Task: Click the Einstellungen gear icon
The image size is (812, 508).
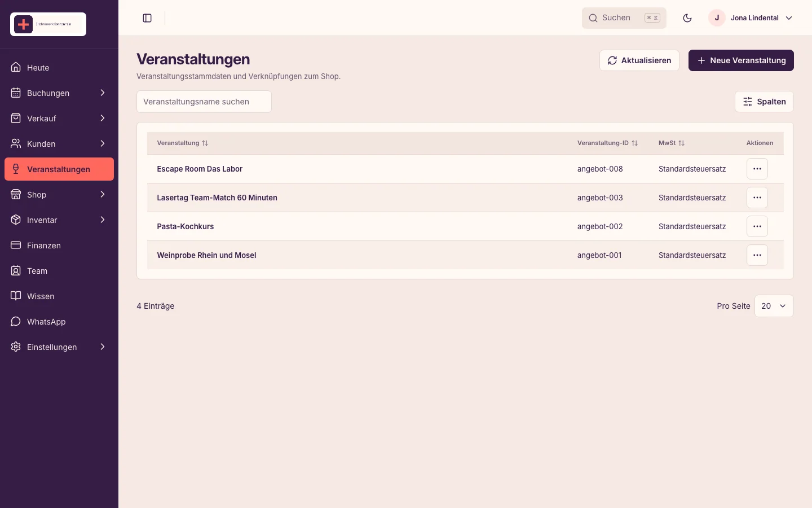Action: tap(16, 347)
